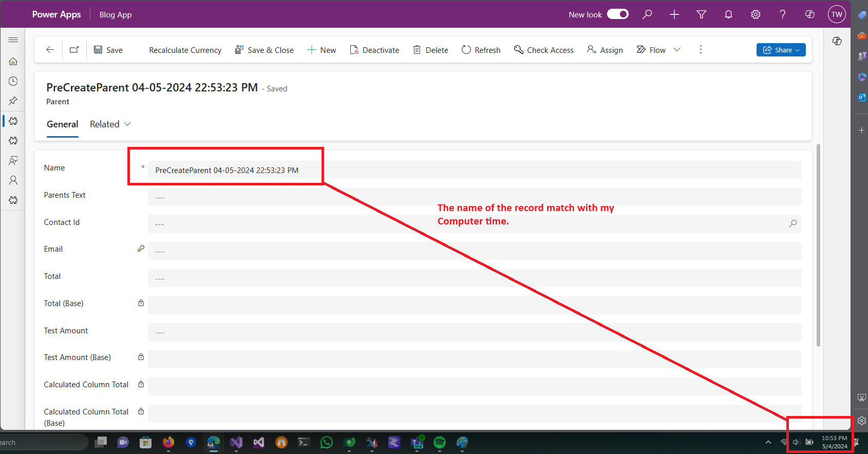Open search with the magnifier icon in header
Screen dimensions: 868x454
[x=647, y=14]
